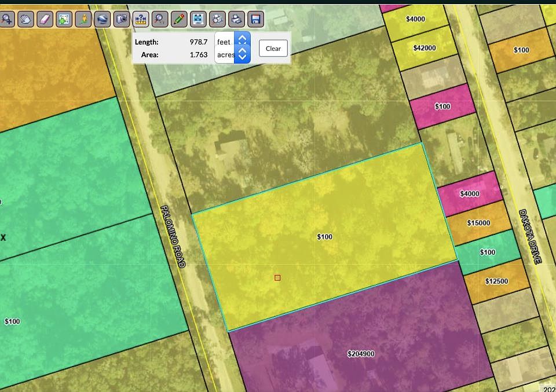
Task: Click the PALOMINO ROAD street label
Action: click(173, 236)
